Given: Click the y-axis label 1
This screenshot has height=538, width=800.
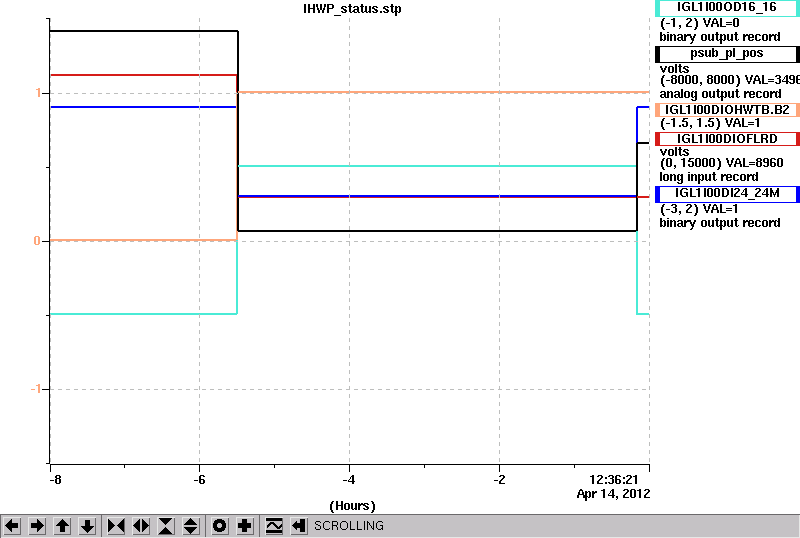Looking at the screenshot, I should point(38,93).
